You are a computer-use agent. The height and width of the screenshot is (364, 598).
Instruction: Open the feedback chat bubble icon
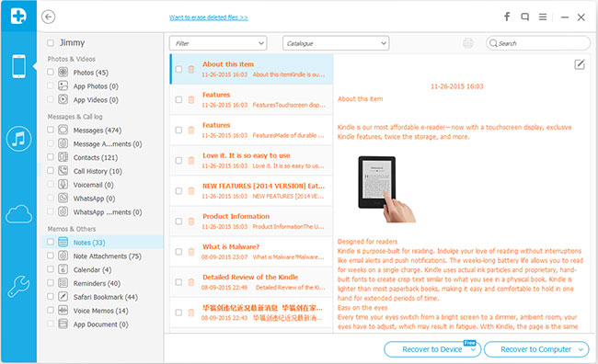pyautogui.click(x=524, y=17)
